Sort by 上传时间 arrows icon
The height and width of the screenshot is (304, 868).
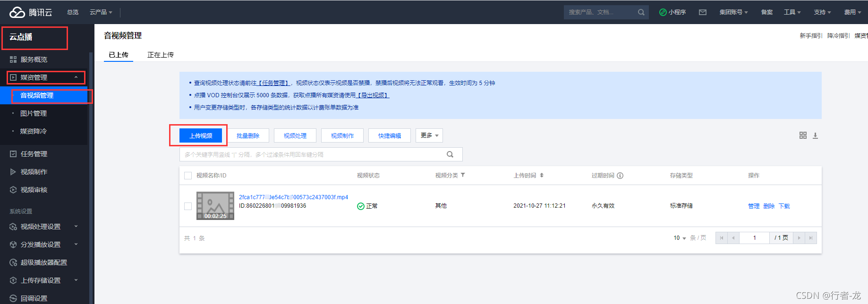(542, 175)
